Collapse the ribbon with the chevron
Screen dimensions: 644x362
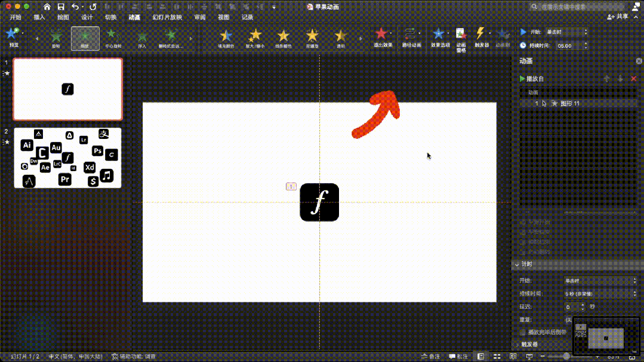(x=636, y=17)
